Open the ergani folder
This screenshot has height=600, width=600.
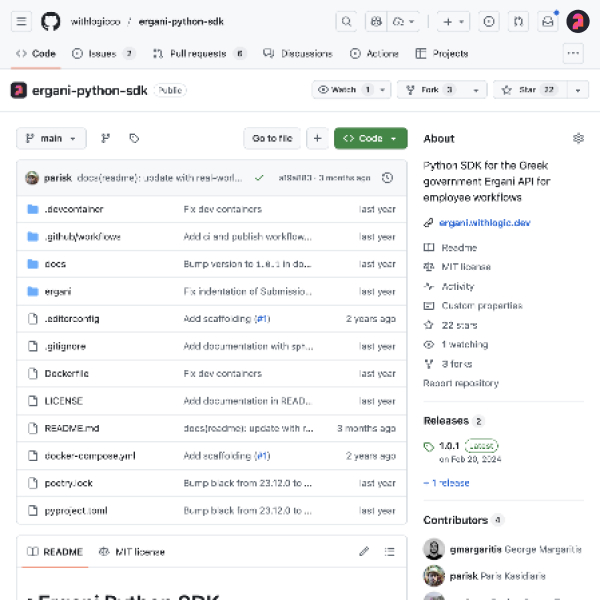(58, 292)
